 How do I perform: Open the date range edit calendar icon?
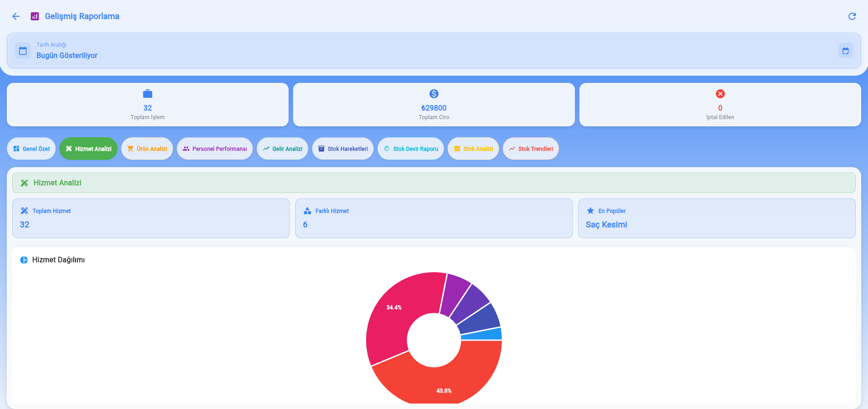[845, 51]
